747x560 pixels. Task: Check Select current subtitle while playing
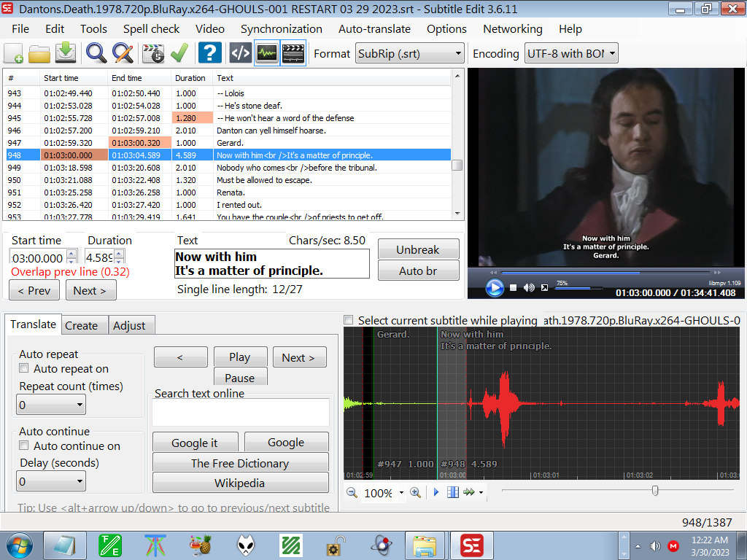[x=349, y=320]
